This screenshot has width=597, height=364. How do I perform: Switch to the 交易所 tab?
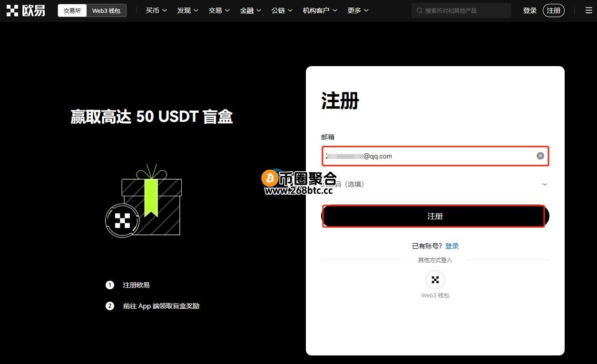[x=71, y=10]
